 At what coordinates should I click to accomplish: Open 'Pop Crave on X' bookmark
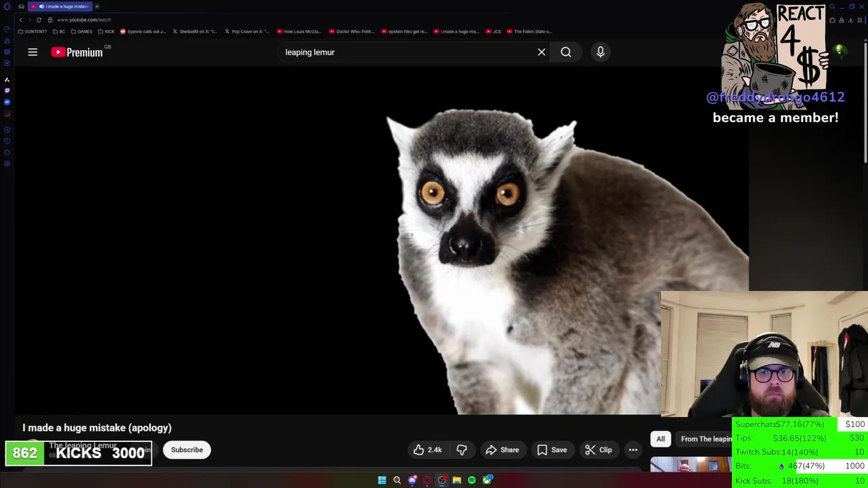248,31
